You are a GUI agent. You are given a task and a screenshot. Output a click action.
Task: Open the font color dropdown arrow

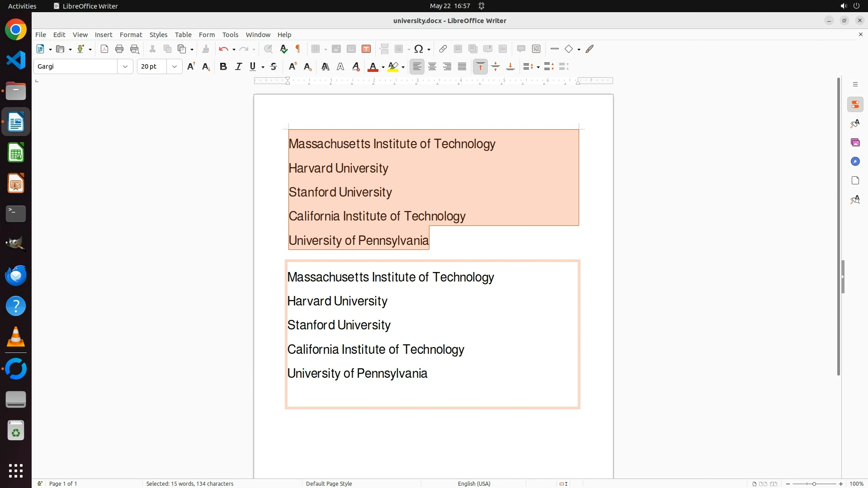pyautogui.click(x=383, y=67)
